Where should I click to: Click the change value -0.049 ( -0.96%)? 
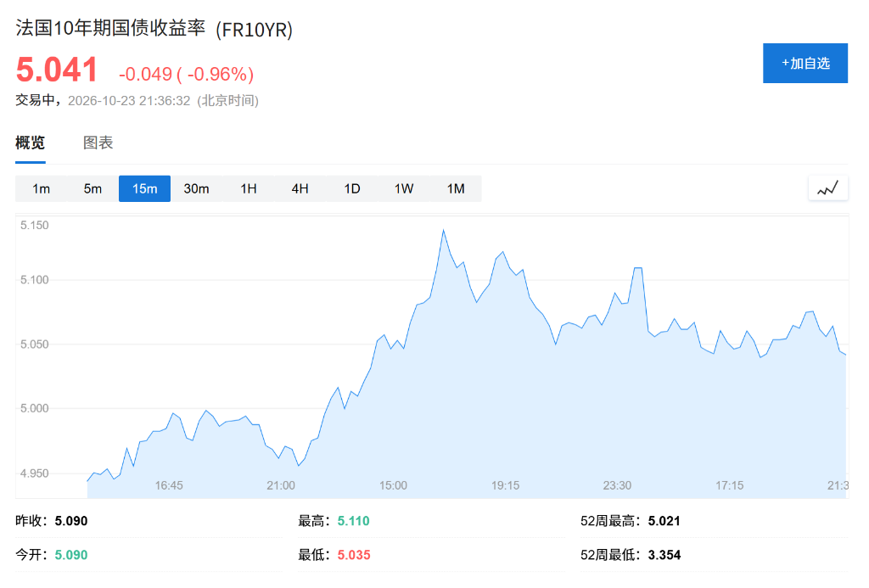[186, 74]
